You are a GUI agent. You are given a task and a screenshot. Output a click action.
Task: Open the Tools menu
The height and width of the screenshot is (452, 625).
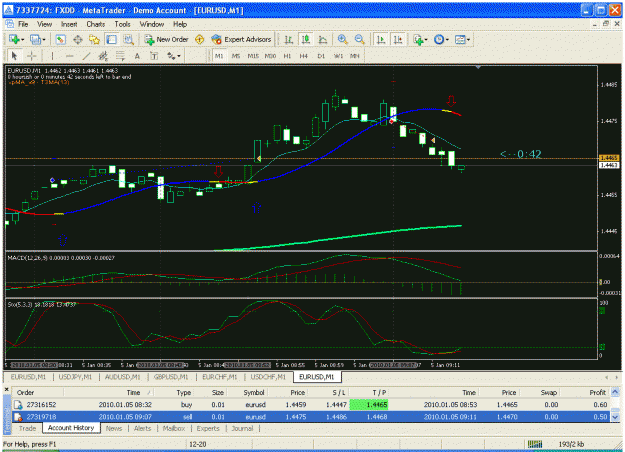pos(122,24)
